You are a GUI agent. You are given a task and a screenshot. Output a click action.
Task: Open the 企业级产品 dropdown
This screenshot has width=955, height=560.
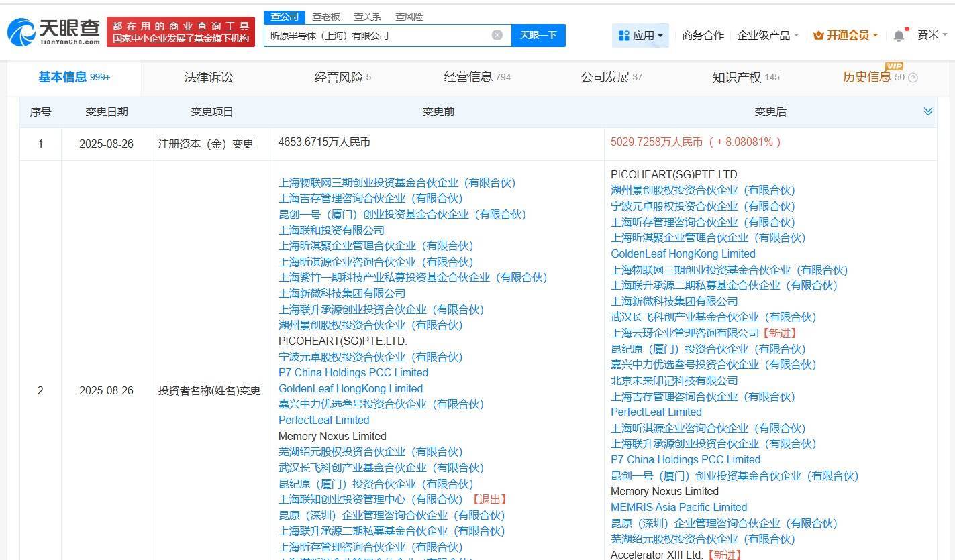768,35
